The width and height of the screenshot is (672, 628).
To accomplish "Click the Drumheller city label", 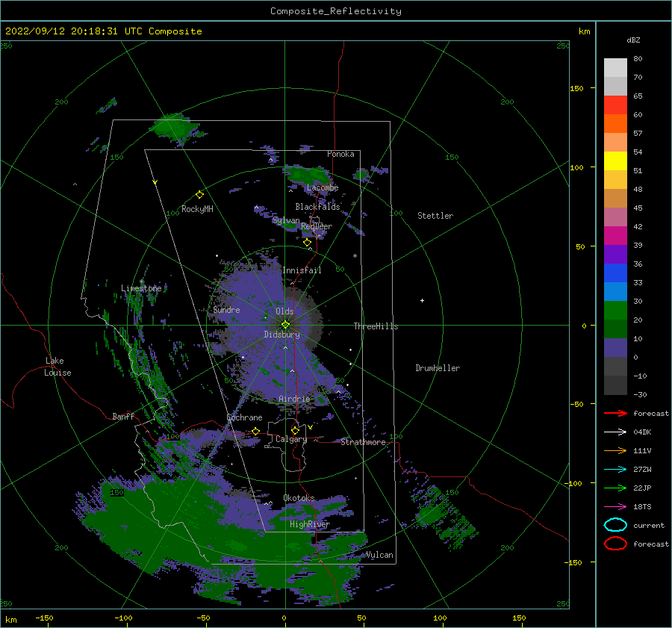I will [x=438, y=368].
